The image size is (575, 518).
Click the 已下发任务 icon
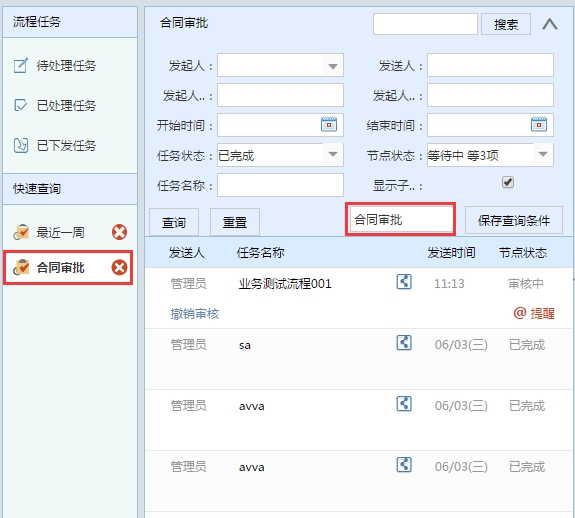[x=21, y=145]
